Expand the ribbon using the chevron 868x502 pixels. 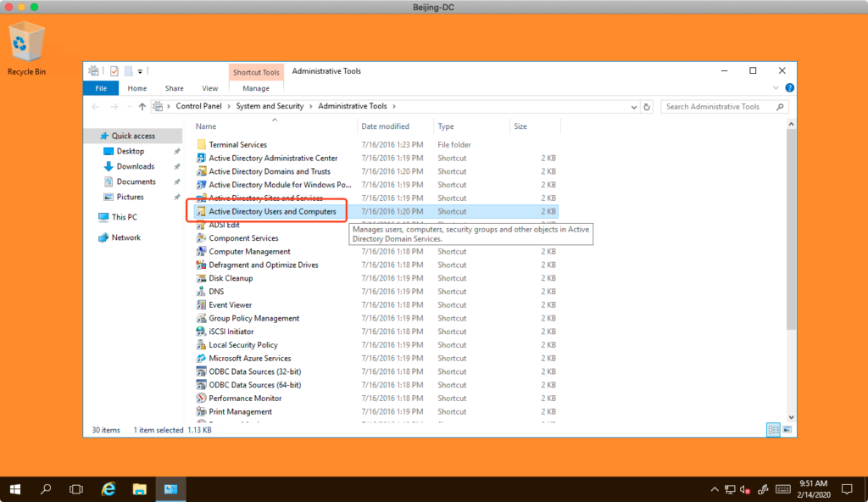click(x=776, y=88)
